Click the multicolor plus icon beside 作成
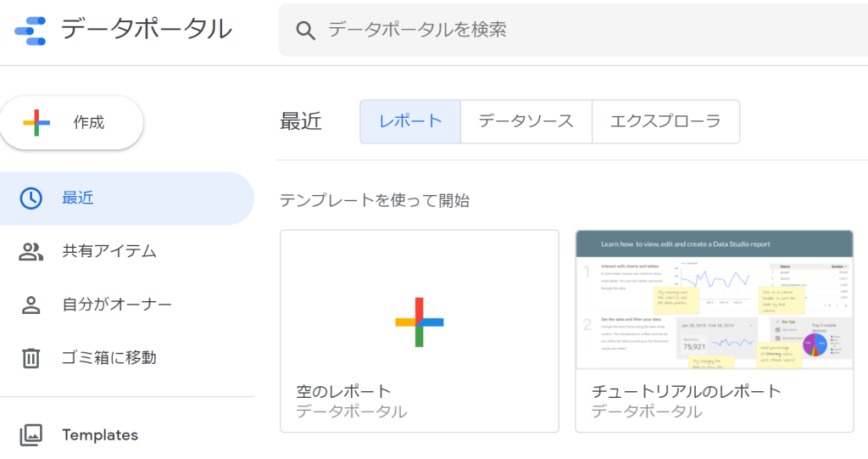Screen dimensions: 868x459 (x=36, y=122)
